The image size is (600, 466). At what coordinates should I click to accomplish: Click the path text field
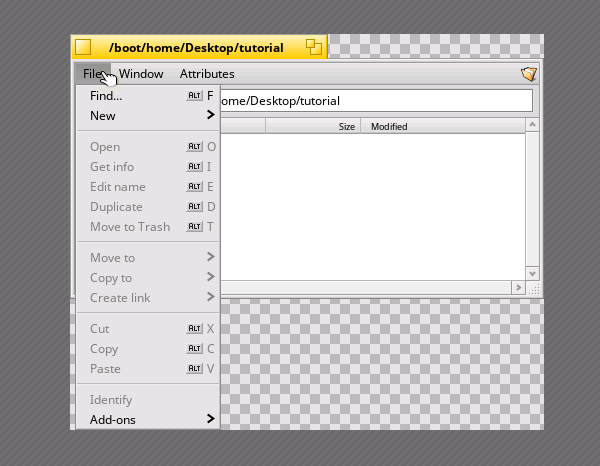click(x=375, y=101)
